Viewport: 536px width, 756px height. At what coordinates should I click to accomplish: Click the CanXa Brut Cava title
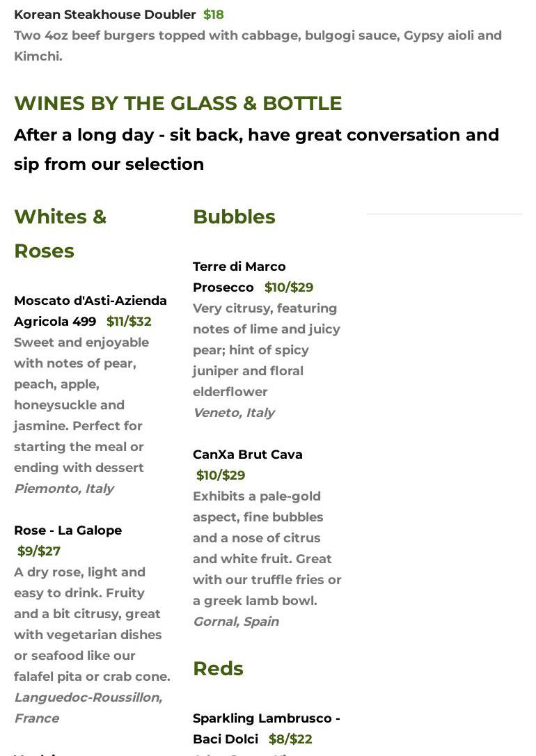click(247, 455)
